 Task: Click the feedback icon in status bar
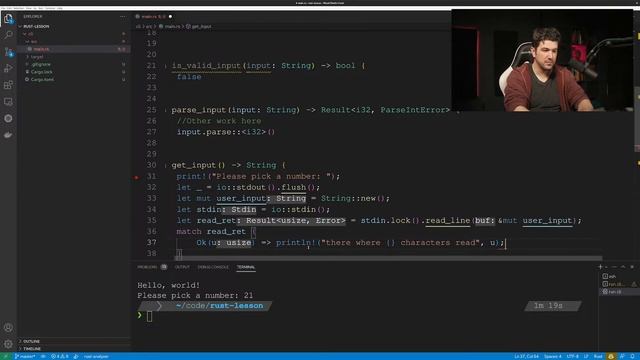point(622,356)
